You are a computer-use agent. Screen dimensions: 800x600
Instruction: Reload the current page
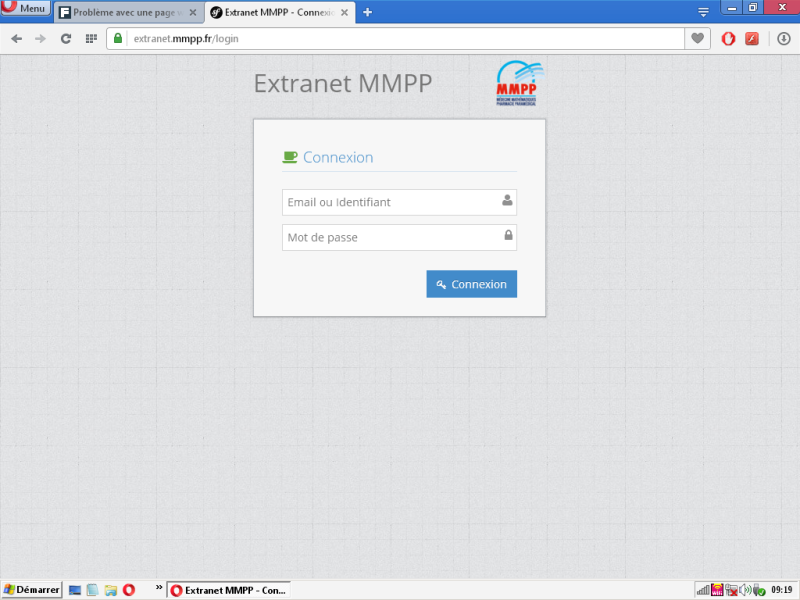click(66, 39)
